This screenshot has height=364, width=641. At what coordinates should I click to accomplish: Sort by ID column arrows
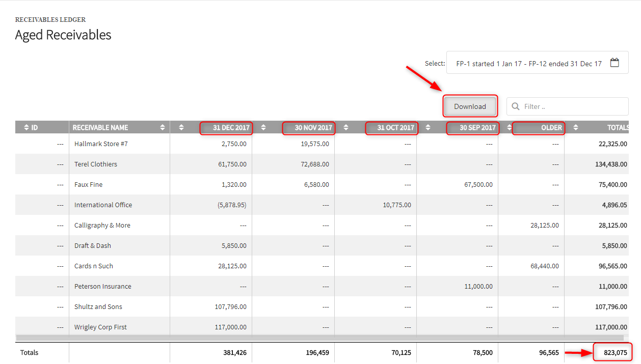click(25, 127)
